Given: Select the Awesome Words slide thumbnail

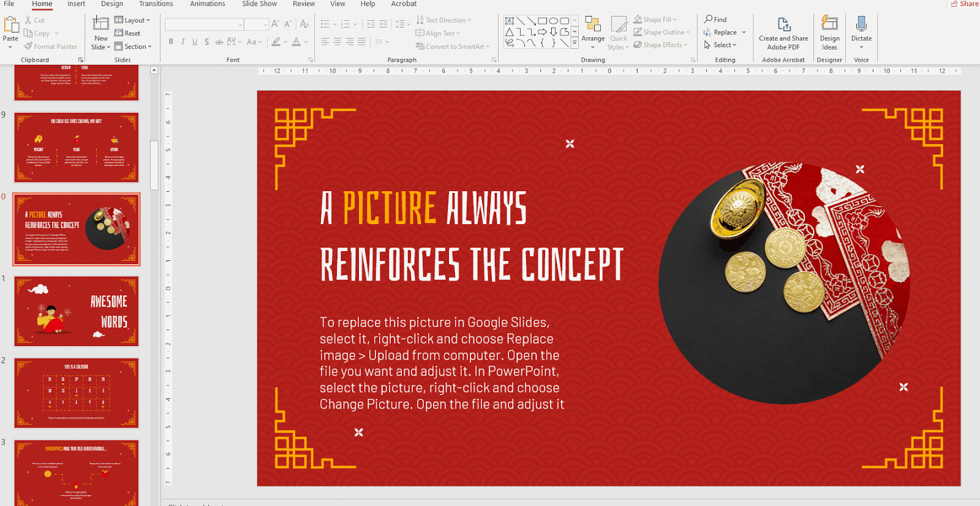Looking at the screenshot, I should (x=77, y=311).
